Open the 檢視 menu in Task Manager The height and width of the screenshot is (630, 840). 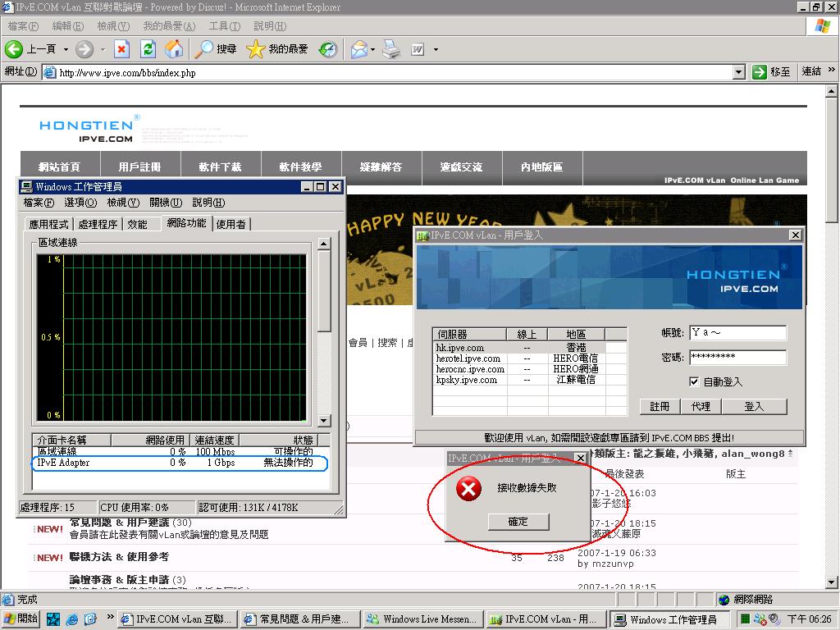[x=122, y=203]
